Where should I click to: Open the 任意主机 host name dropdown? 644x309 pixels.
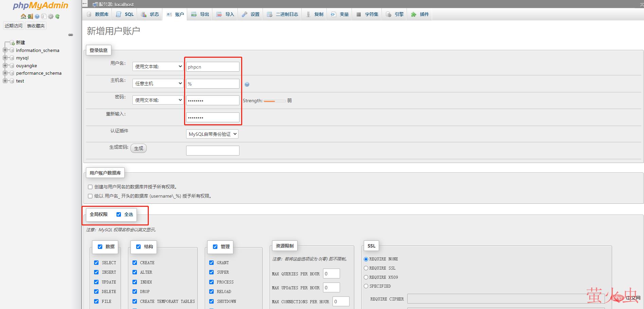158,84
